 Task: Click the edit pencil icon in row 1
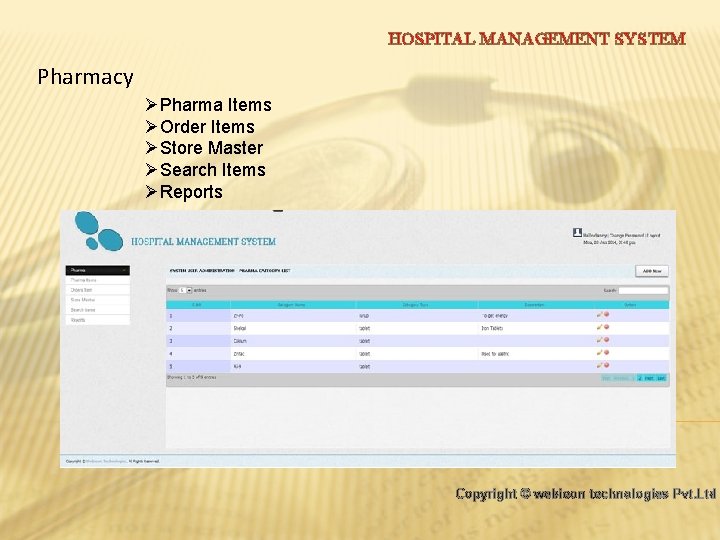coord(599,315)
